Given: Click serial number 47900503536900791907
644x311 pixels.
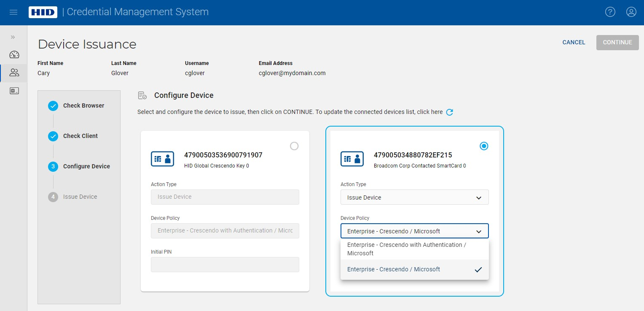Looking at the screenshot, I should tap(223, 155).
